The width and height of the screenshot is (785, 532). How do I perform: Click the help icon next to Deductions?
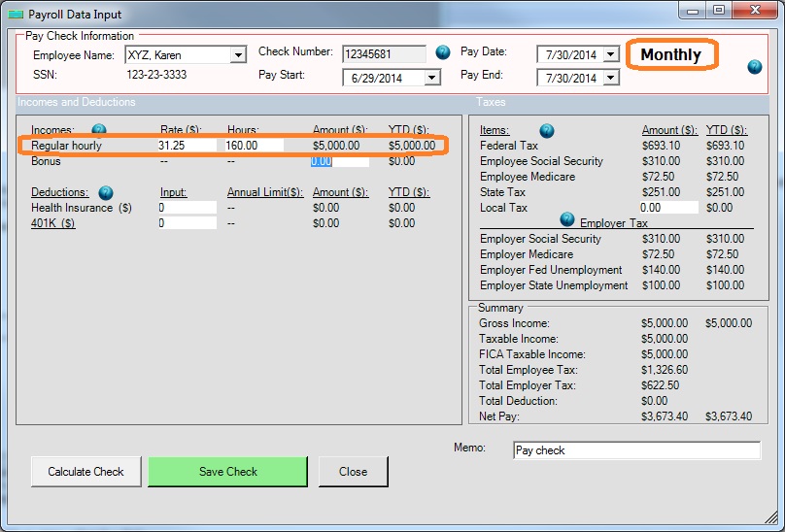tap(106, 192)
